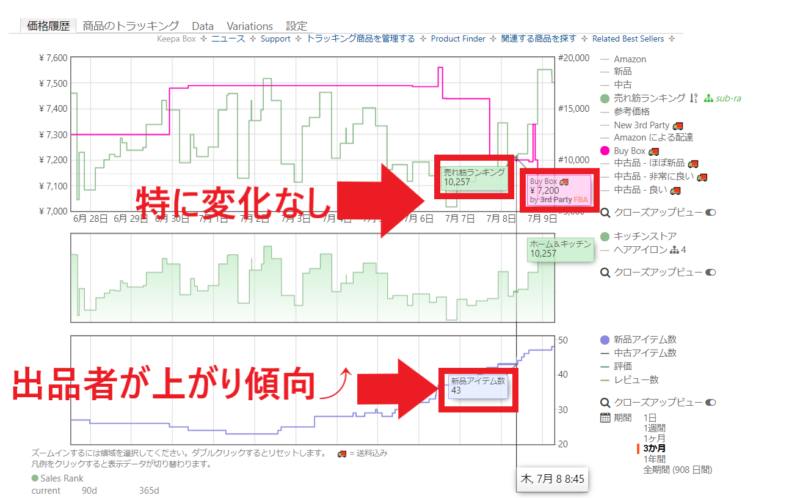Click the green sub-rank hierarchy icon
The width and height of the screenshot is (800, 498).
coord(708,98)
